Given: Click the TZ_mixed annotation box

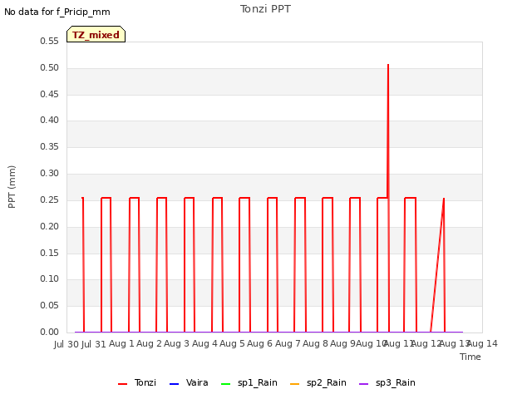Looking at the screenshot, I should [x=96, y=34].
